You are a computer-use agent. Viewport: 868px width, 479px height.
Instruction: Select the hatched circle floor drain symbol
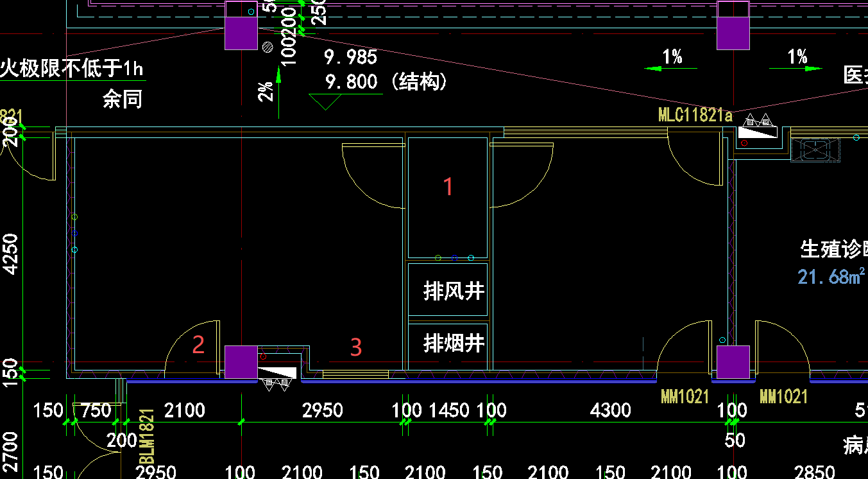tap(268, 46)
